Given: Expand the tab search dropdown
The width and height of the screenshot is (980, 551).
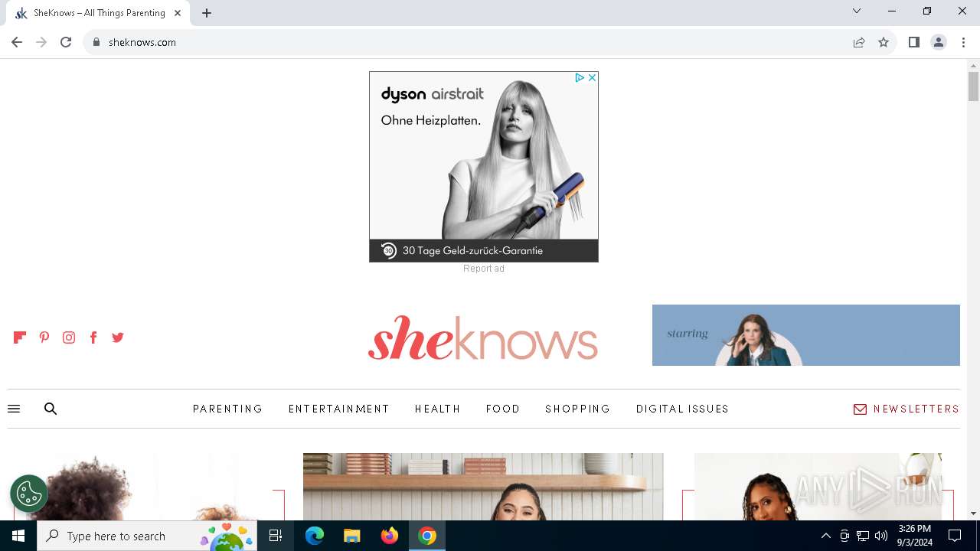Looking at the screenshot, I should coord(857,11).
